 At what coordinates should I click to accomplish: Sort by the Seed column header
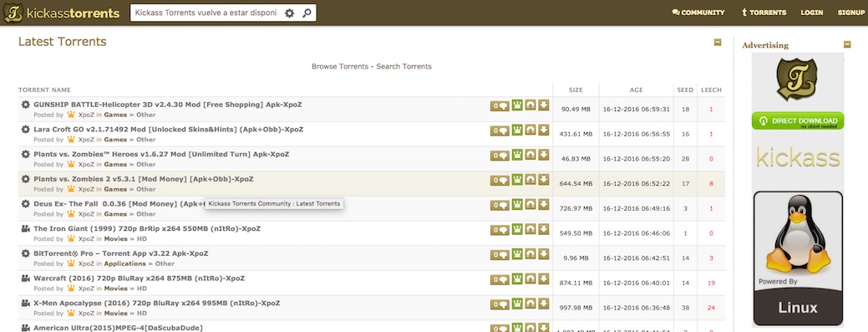click(685, 89)
